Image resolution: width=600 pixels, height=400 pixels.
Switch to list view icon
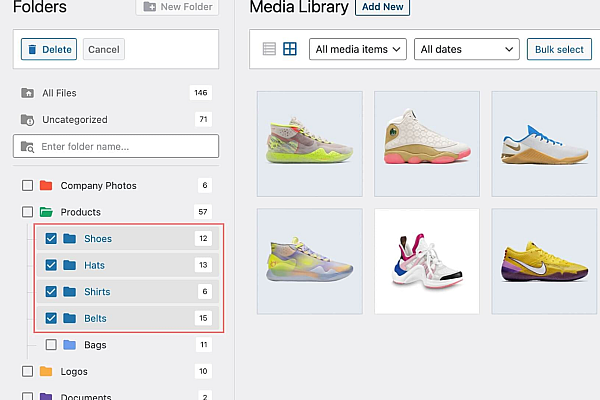(x=268, y=49)
